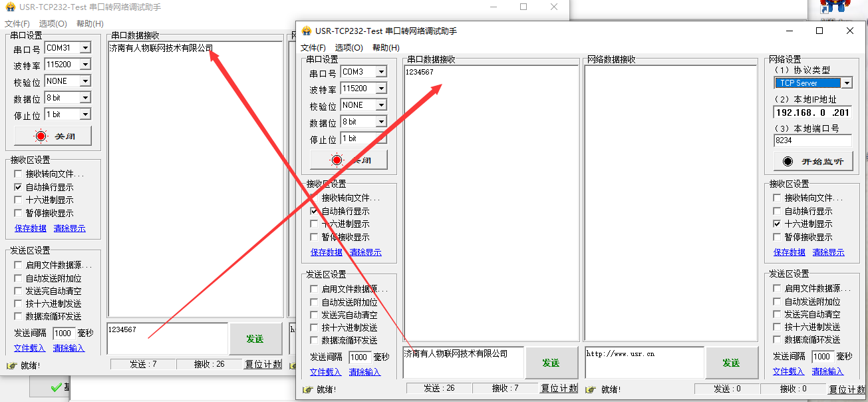Click status icon beside 就绪 in the network status bar
This screenshot has height=402, width=868.
tap(592, 389)
